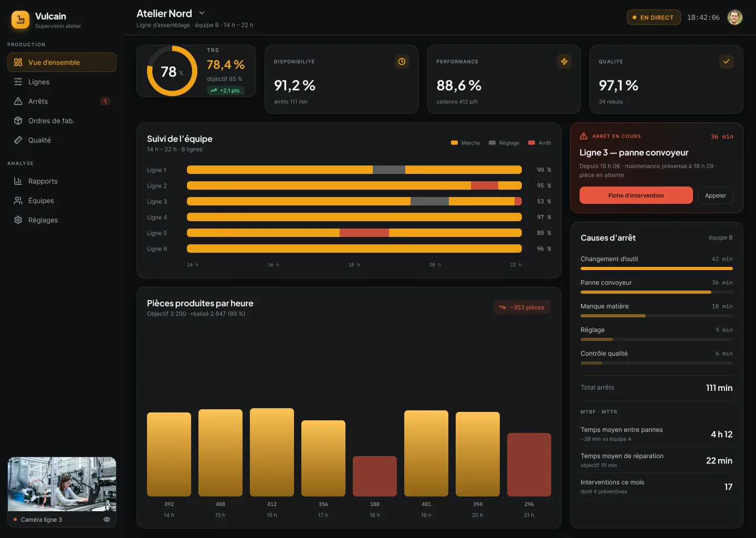
Task: Expand the Atelier Nord workshop selector
Action: (202, 13)
